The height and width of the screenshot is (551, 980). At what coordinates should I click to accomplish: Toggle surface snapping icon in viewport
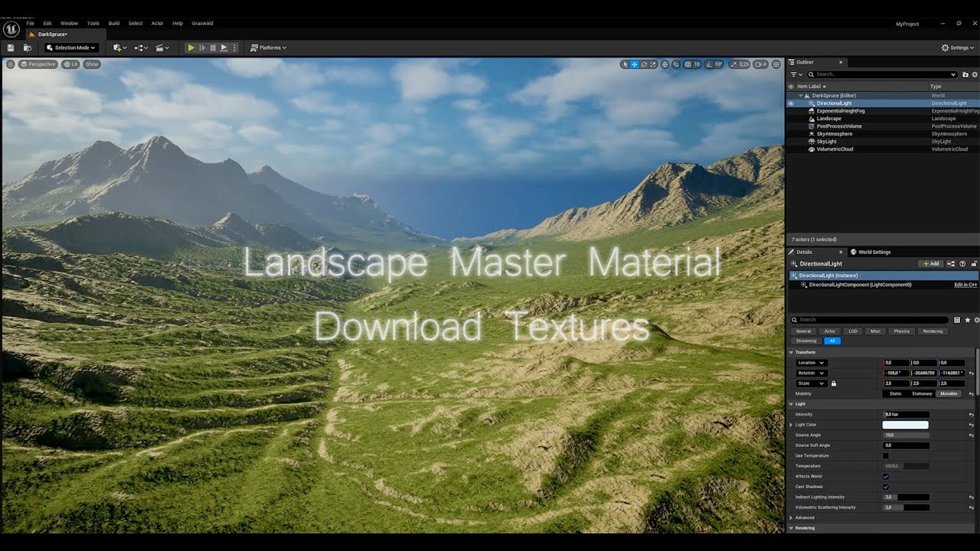click(x=676, y=64)
